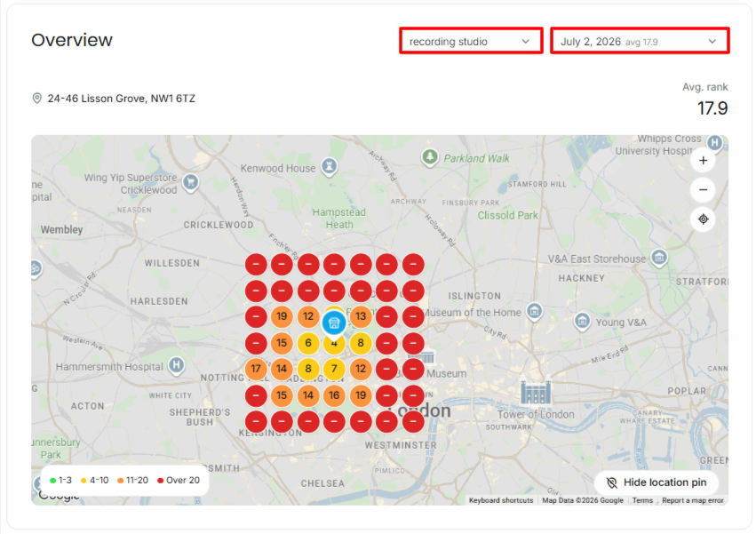Select the yellow grid point ranked 7
Screen dimensions: 756x534
click(x=334, y=369)
